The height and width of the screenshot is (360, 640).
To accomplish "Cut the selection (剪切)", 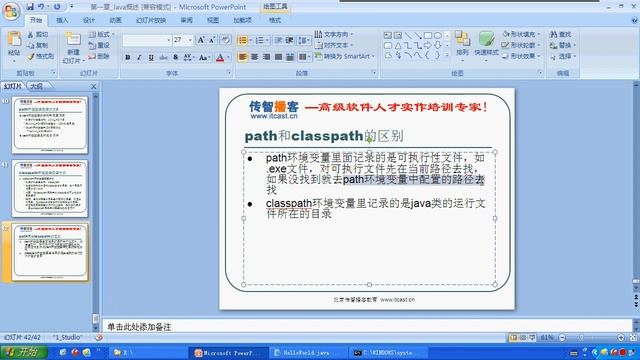I will coord(38,35).
